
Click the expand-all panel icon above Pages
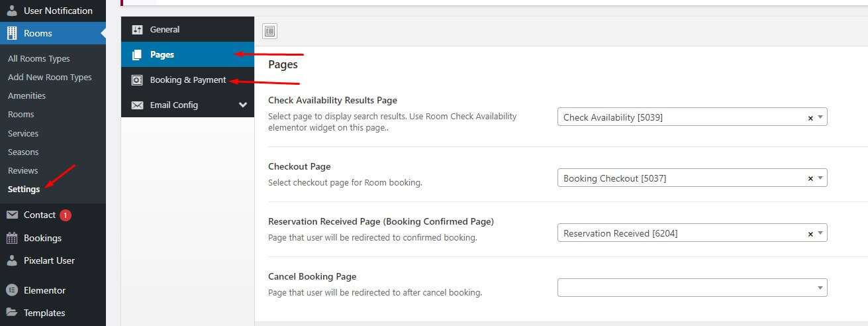[x=270, y=31]
